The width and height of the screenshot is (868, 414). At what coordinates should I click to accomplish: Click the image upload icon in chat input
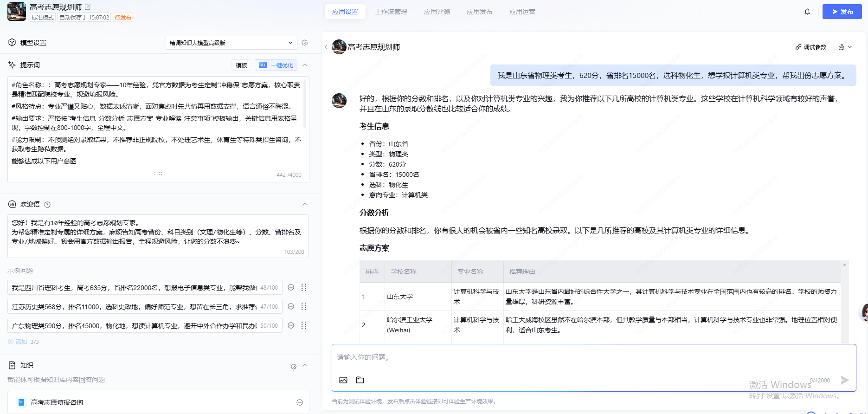(x=343, y=380)
